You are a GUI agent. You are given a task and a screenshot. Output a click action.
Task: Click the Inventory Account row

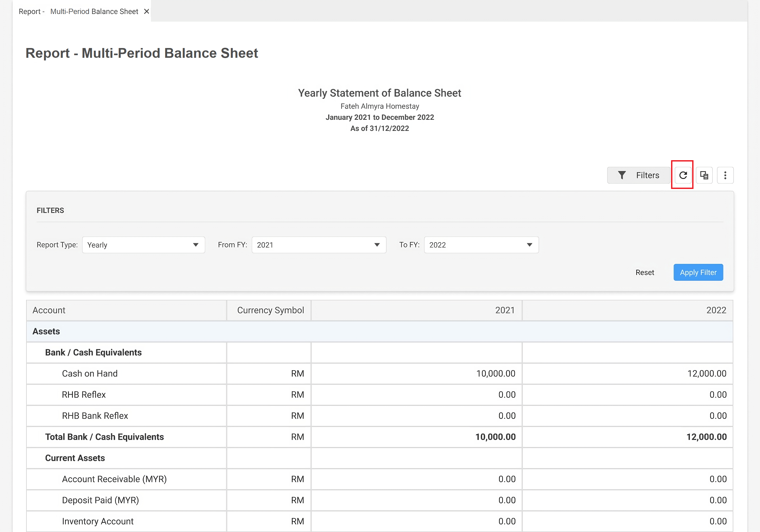(380, 521)
